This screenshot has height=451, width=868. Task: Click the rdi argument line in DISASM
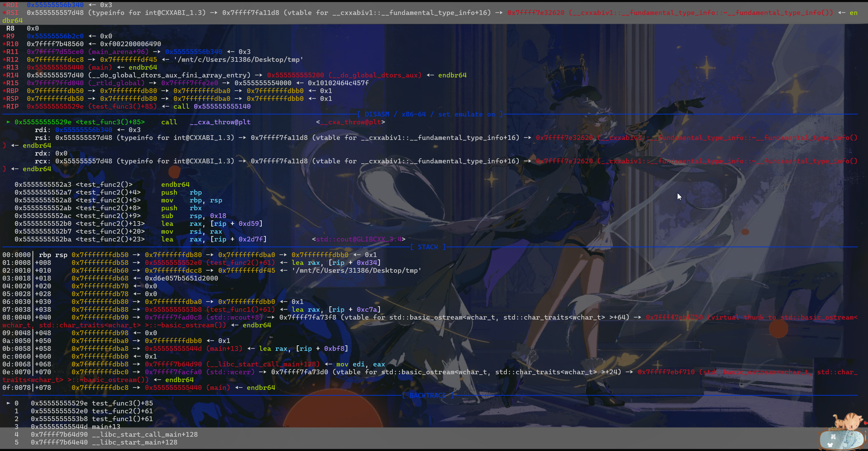tap(88, 130)
